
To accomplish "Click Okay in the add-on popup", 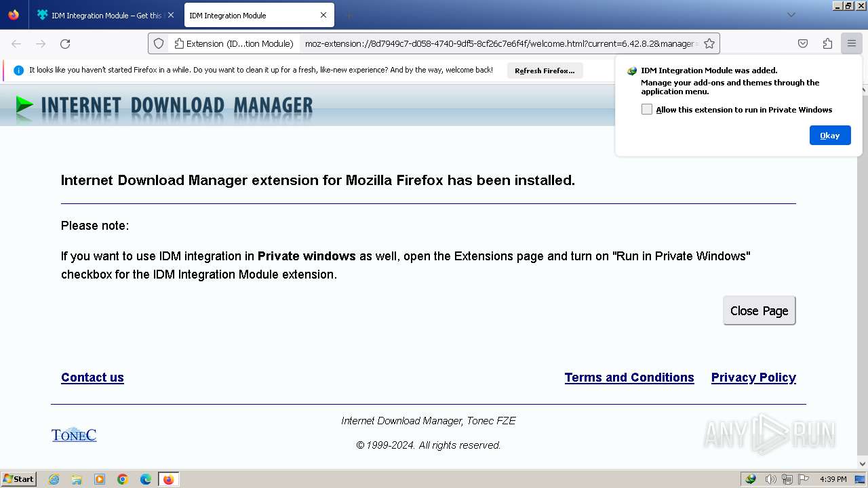I will click(830, 135).
